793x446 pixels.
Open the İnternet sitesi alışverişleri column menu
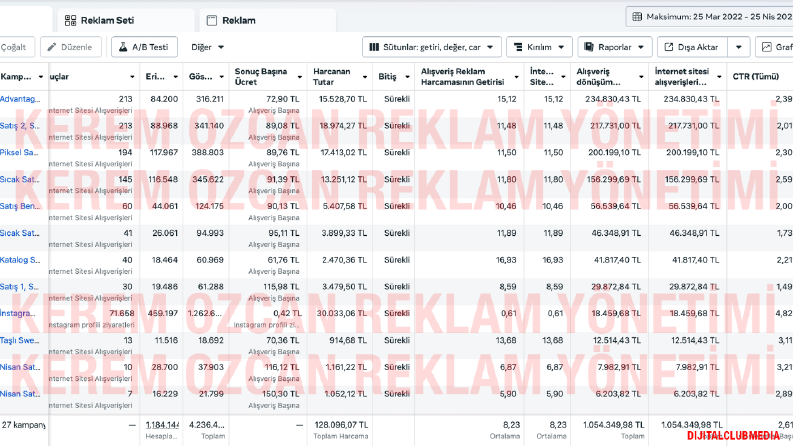tap(687, 76)
